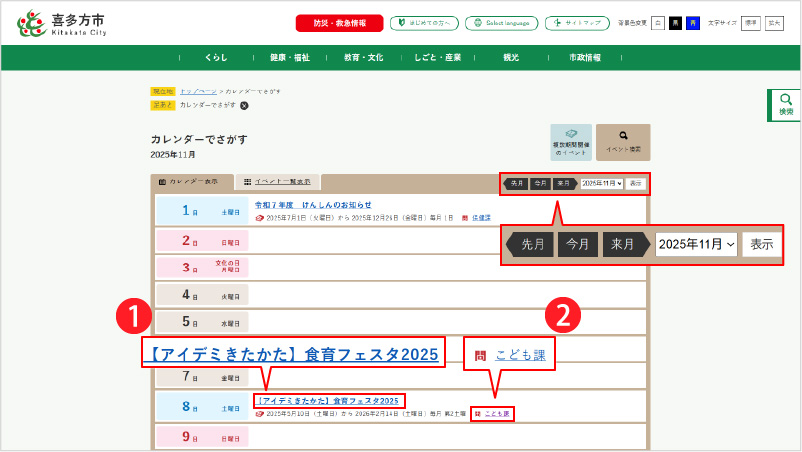Jump to current month with small 今月 button
Image resolution: width=802 pixels, height=452 pixels.
pyautogui.click(x=540, y=183)
